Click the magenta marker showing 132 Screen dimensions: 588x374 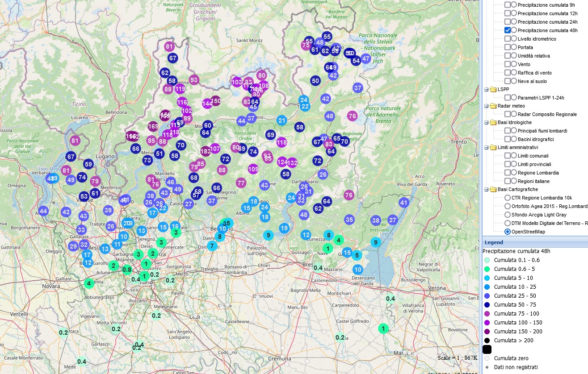pyautogui.click(x=292, y=162)
